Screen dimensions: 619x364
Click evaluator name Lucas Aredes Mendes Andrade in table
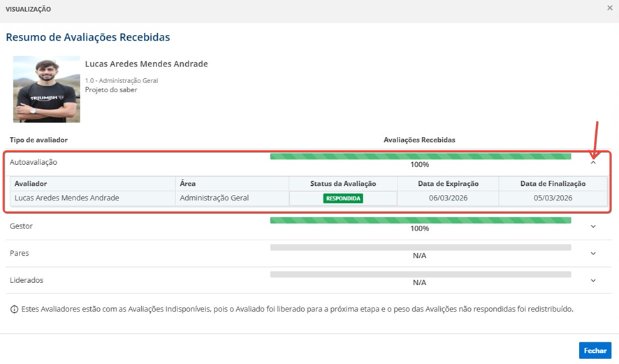pyautogui.click(x=66, y=198)
